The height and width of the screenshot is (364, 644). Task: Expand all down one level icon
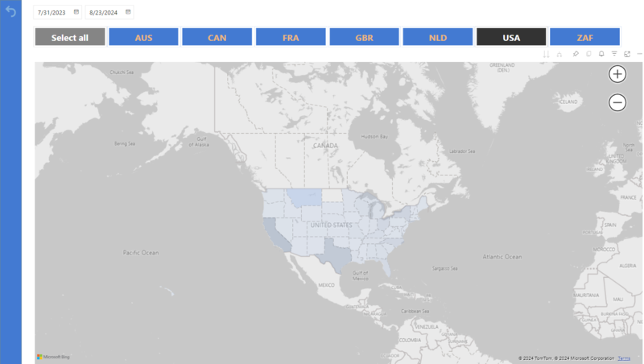point(559,54)
